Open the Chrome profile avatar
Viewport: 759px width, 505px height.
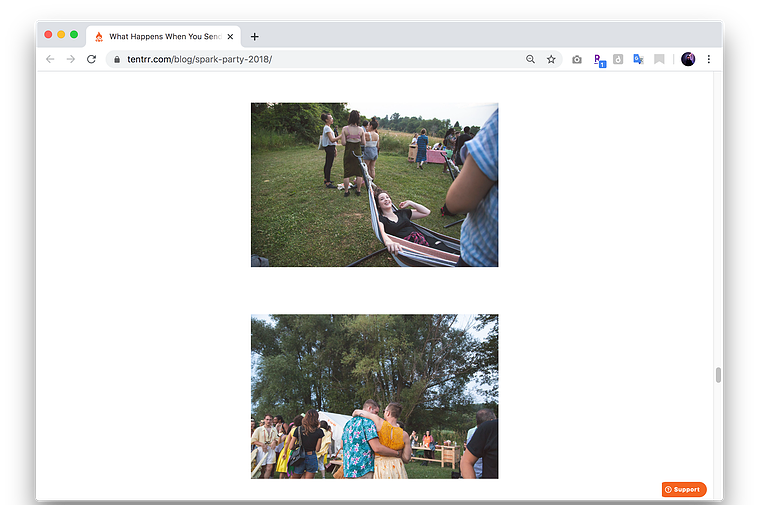click(688, 59)
